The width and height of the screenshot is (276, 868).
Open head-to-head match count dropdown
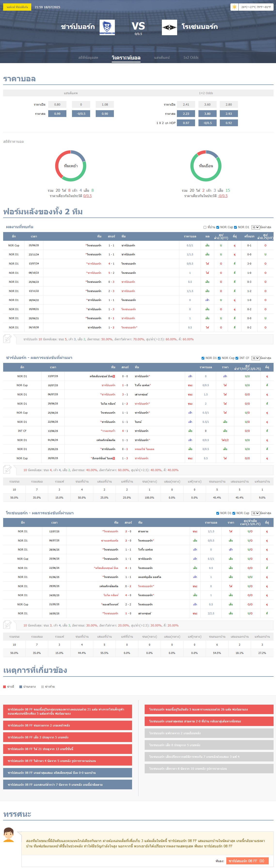click(x=255, y=227)
